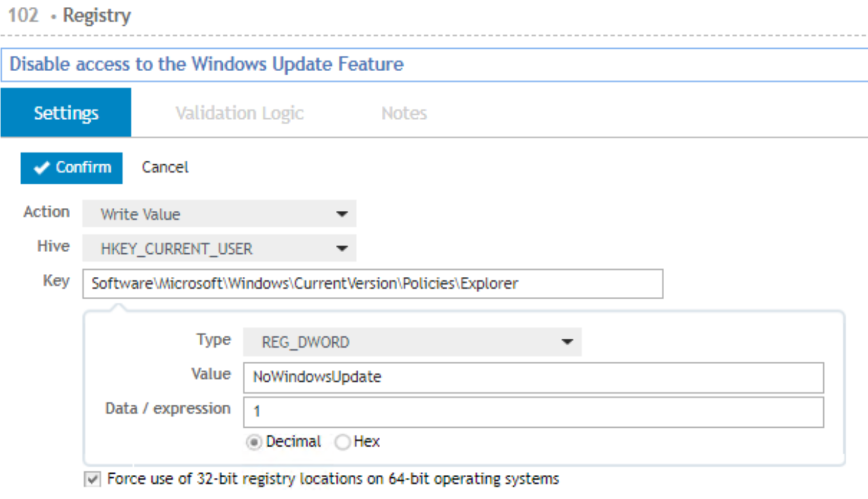868x499 pixels.
Task: Click the Key path input field
Action: pyautogui.click(x=373, y=284)
